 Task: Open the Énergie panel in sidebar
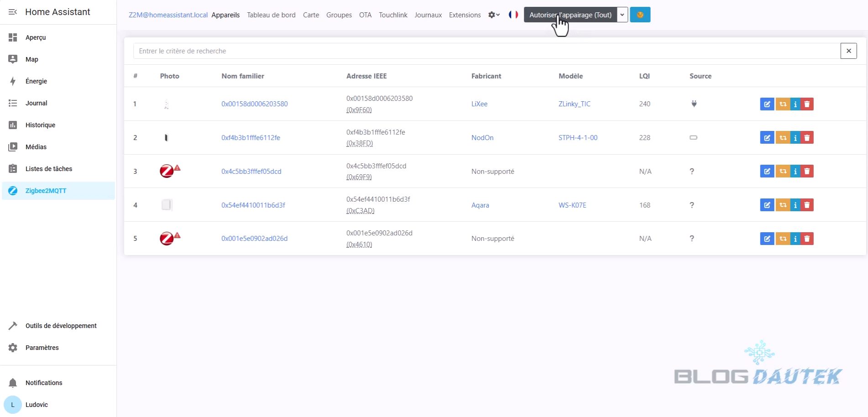[36, 81]
